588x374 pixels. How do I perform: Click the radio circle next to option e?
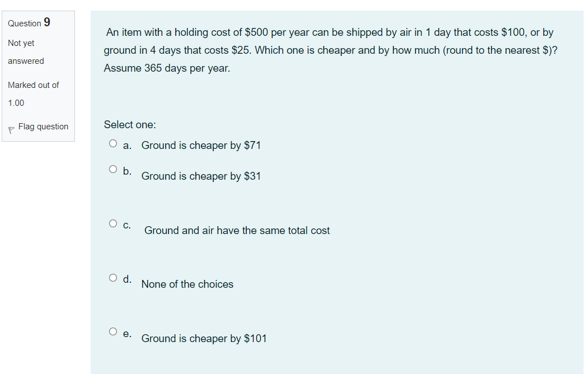[113, 331]
